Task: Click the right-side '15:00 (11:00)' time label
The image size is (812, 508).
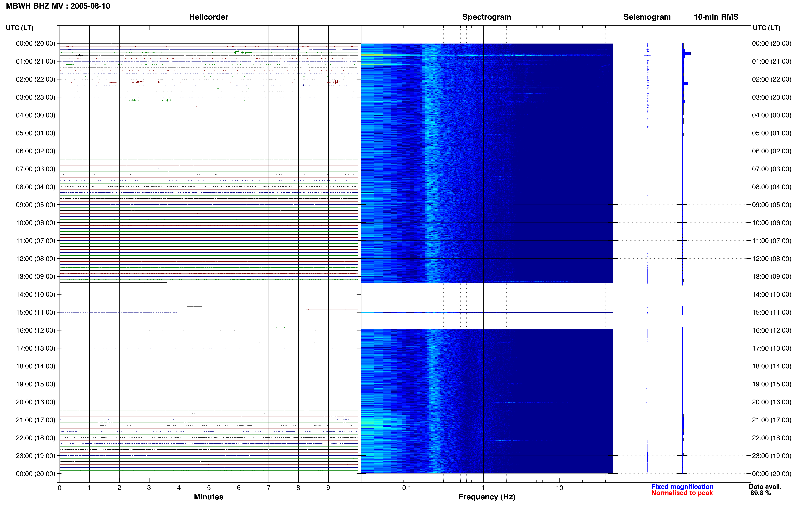Action: pos(772,313)
